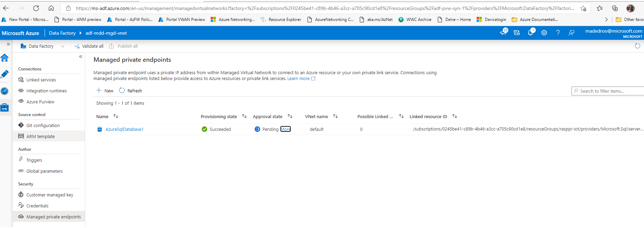Sort by Linked resource ID column
The image size is (644, 228).
pyautogui.click(x=455, y=116)
